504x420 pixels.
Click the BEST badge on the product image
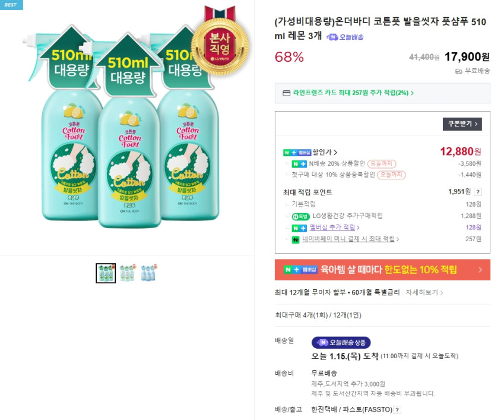(11, 5)
